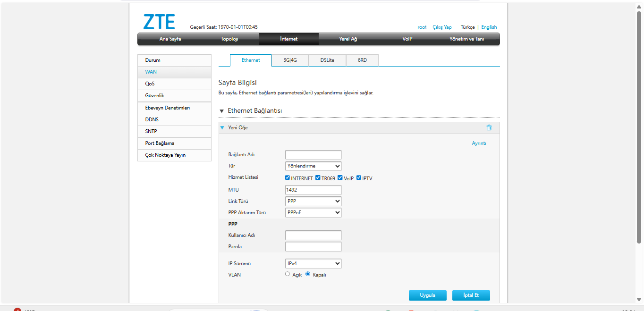This screenshot has width=644, height=311.
Task: Open the Link Türü dropdown
Action: pyautogui.click(x=314, y=201)
